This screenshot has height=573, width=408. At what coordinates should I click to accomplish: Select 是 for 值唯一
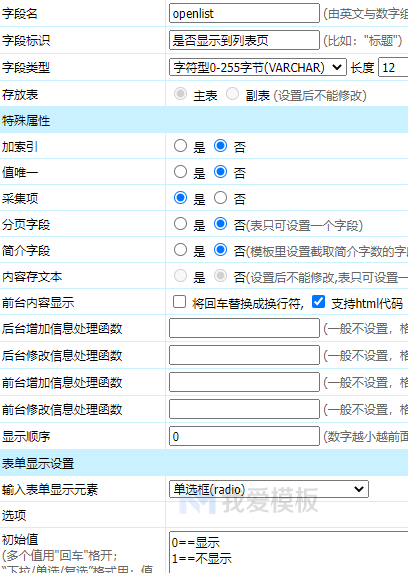(x=180, y=172)
